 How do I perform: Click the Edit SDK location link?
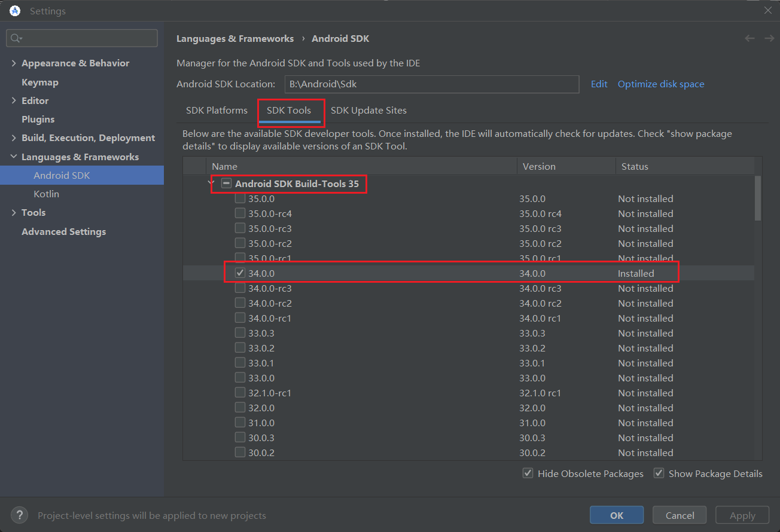[x=599, y=84]
